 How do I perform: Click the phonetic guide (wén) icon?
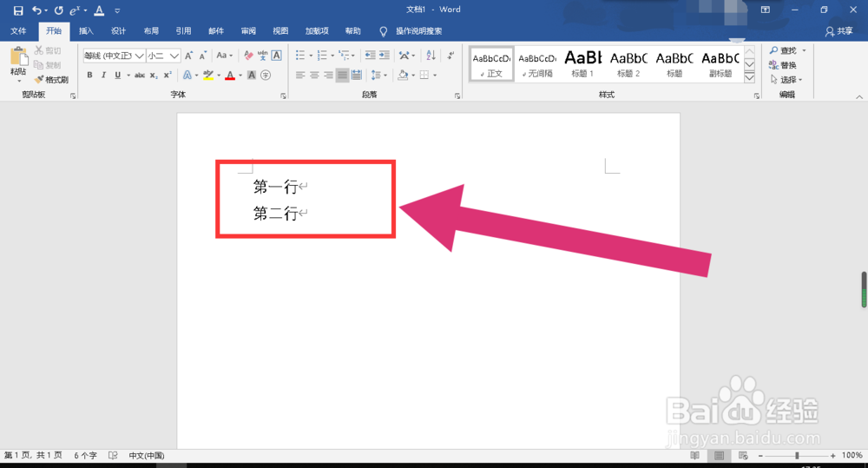(262, 56)
